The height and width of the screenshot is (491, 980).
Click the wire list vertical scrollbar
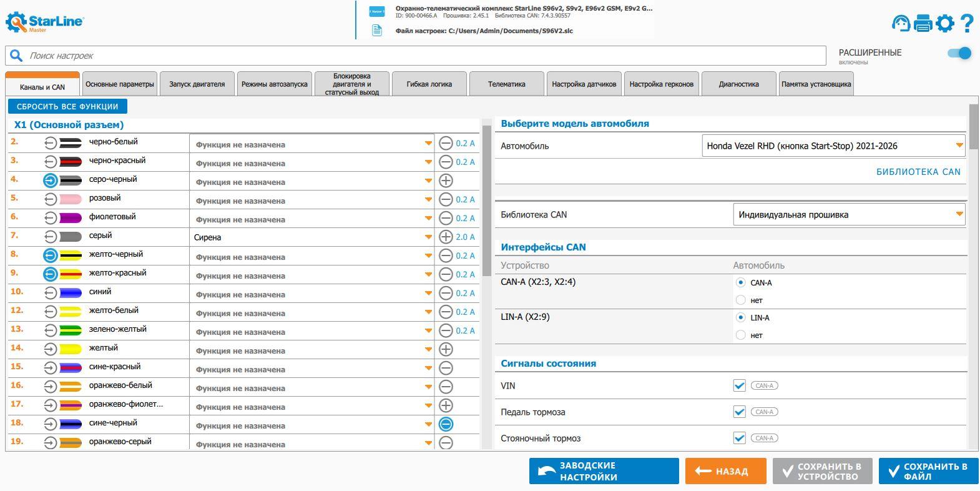coord(487,200)
